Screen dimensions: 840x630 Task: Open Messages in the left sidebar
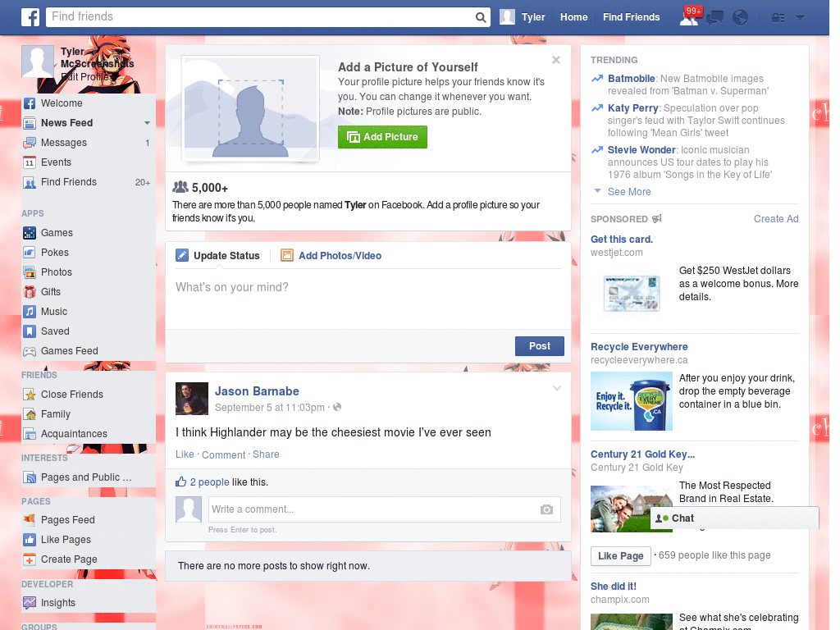pos(64,143)
